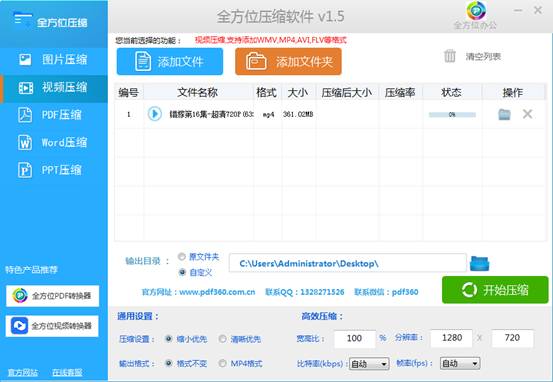
Task: Click the 全方位办公 logo at top right
Action: (x=475, y=15)
